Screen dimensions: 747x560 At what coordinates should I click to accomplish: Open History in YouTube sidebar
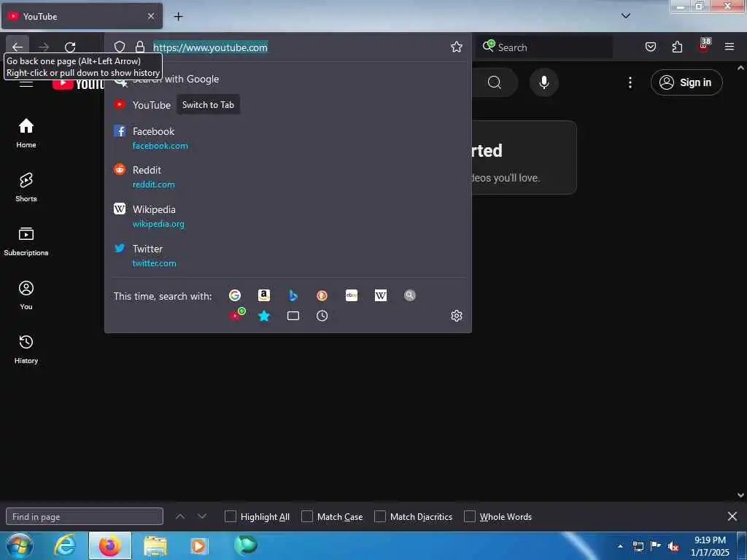[x=26, y=349]
